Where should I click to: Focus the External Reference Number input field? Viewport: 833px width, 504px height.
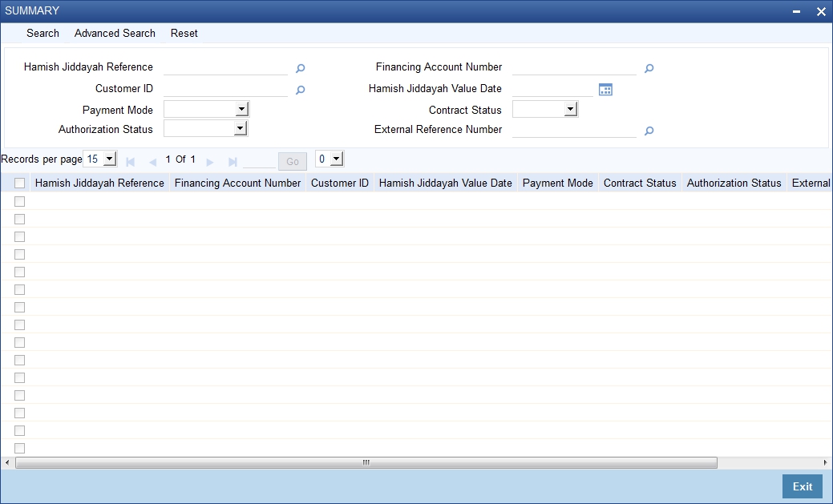click(x=574, y=130)
